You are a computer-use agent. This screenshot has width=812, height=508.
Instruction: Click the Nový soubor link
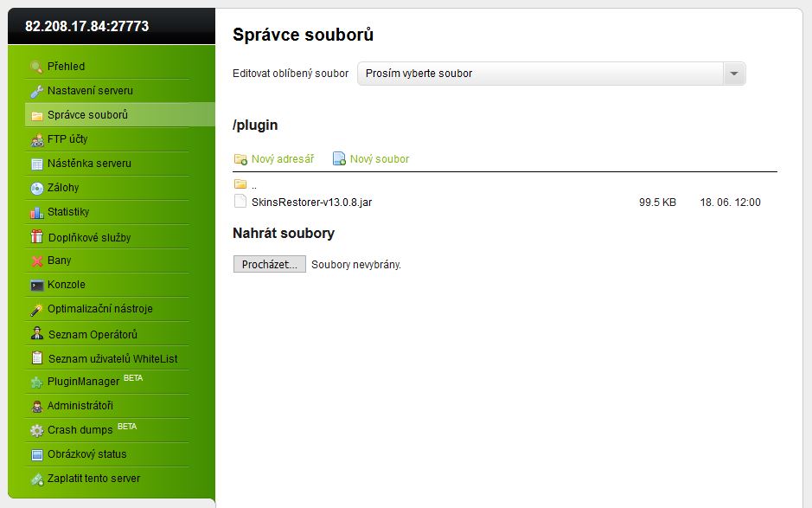tap(379, 159)
